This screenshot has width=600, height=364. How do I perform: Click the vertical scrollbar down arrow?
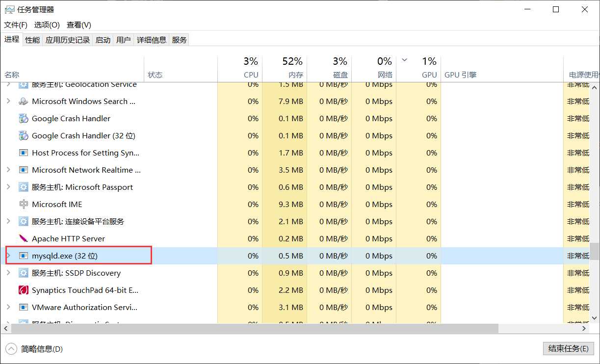point(595,319)
